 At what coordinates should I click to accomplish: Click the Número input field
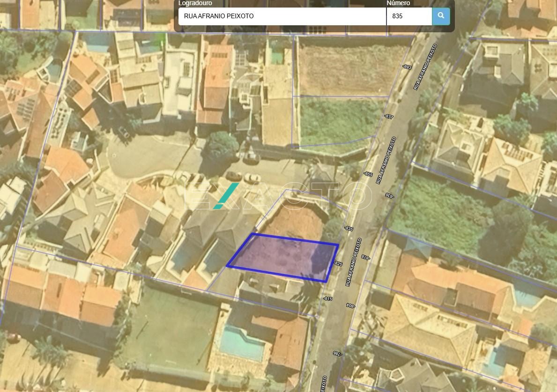(408, 16)
